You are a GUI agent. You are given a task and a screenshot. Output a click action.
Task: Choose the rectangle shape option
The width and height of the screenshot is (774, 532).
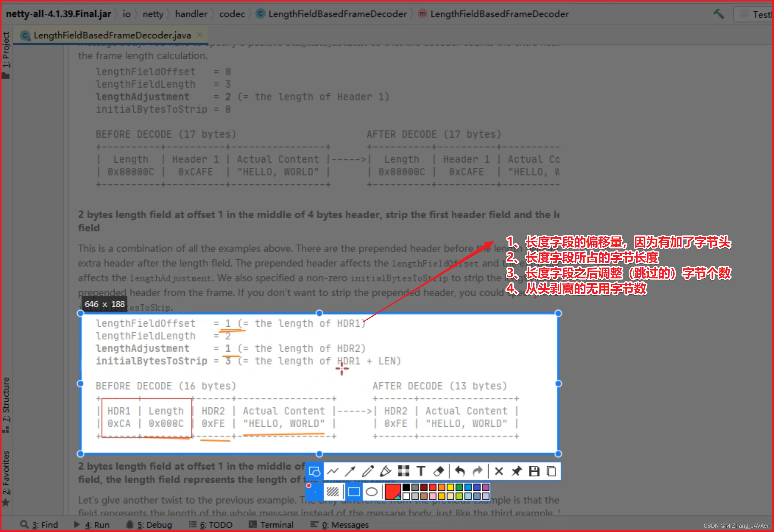point(354,492)
